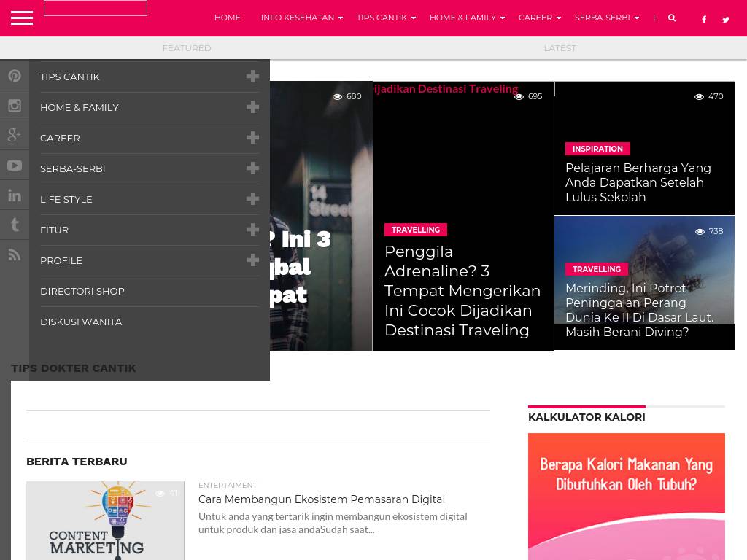Open the YouTube sidebar icon
This screenshot has height=560, width=747.
pos(15,166)
